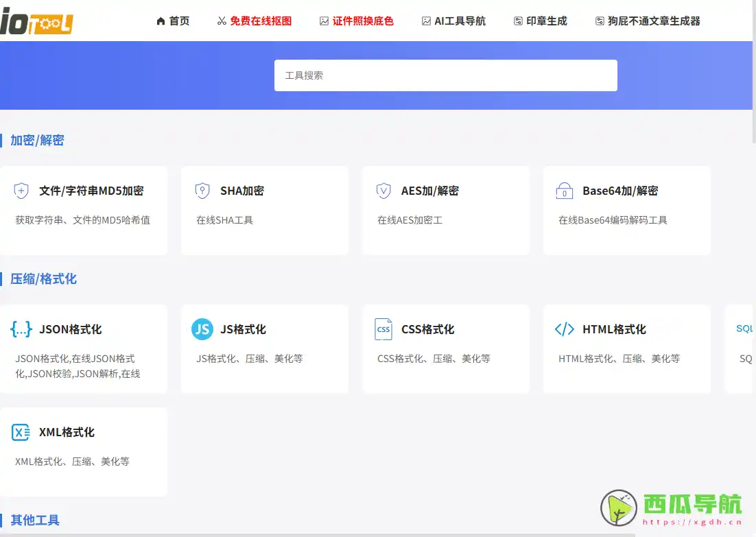Open the Base64加/解密 tool
756x537 pixels.
click(621, 191)
